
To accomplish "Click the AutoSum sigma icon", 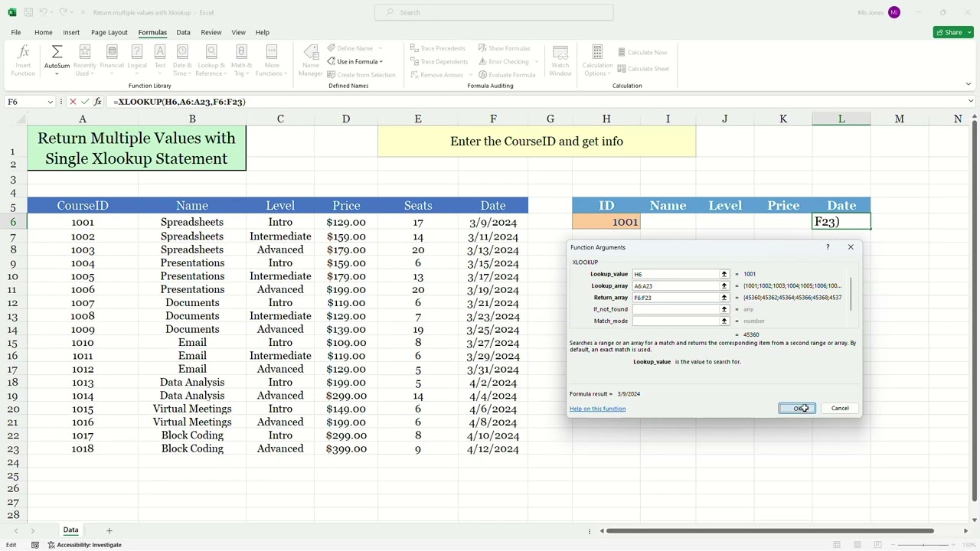I will pos(57,52).
